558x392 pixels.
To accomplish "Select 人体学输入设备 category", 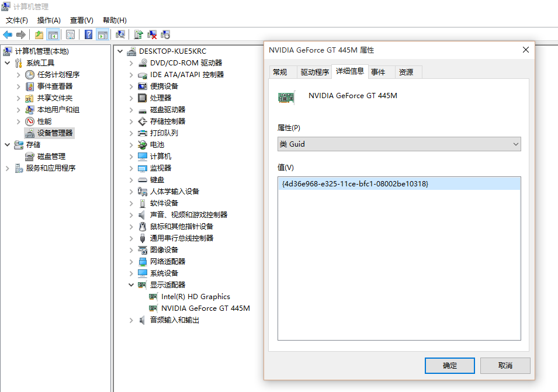I will [174, 192].
